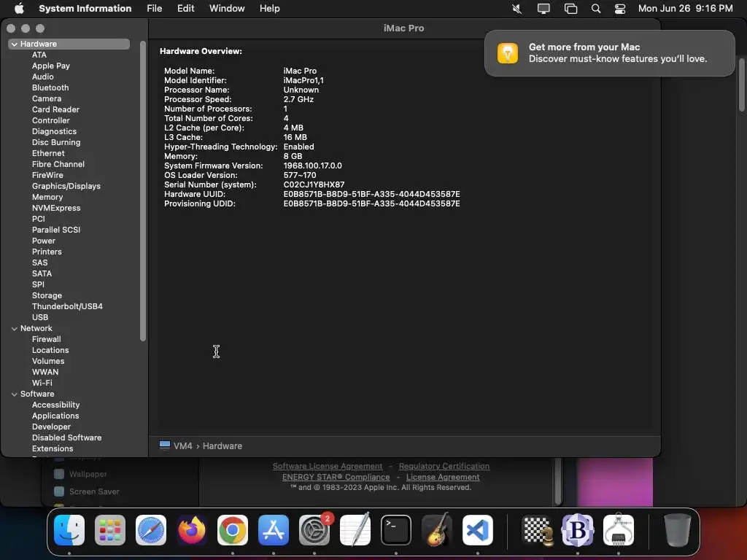
Task: Select Audio in Hardware list
Action: click(x=43, y=77)
